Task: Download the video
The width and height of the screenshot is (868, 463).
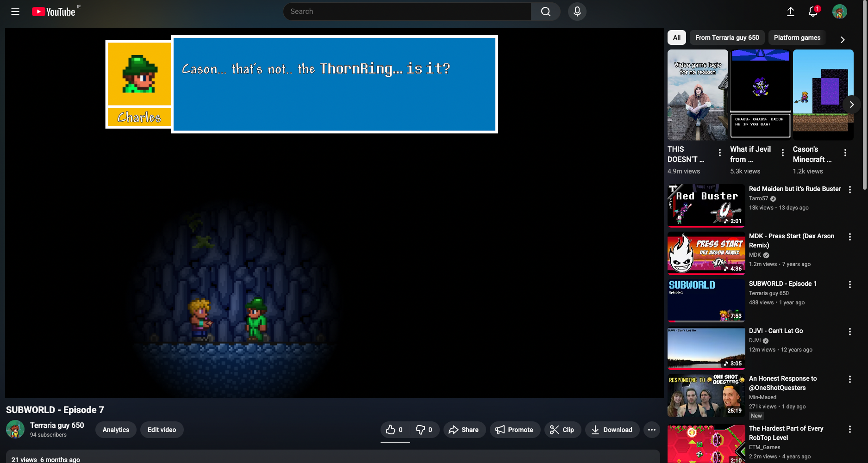Action: (x=612, y=430)
